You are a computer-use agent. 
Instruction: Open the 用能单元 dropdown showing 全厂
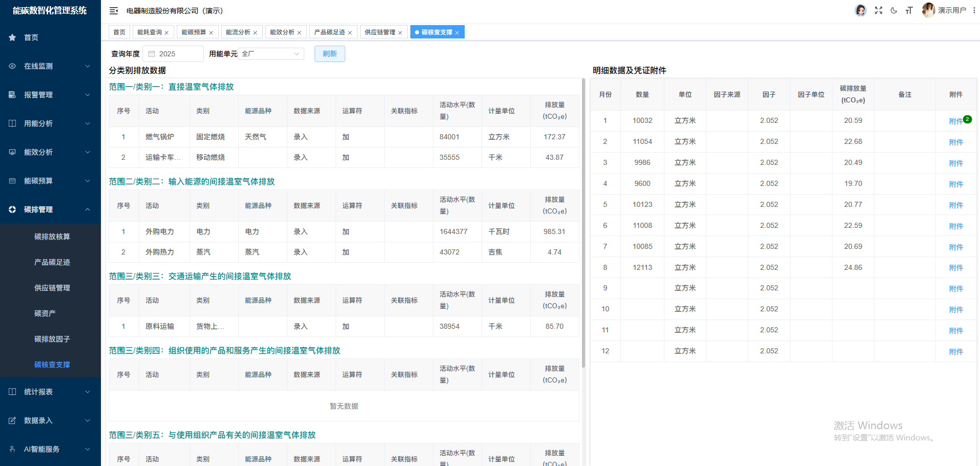point(270,53)
